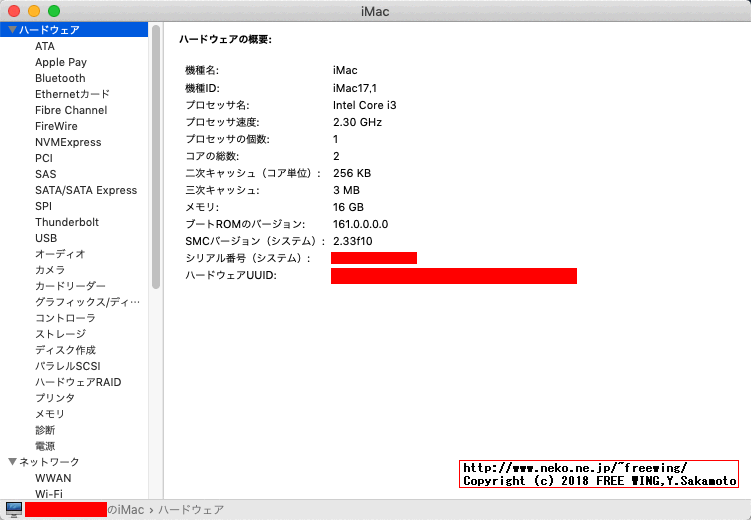The width and height of the screenshot is (751, 520).
Task: Open Apple Pay hardware entry
Action: [61, 62]
